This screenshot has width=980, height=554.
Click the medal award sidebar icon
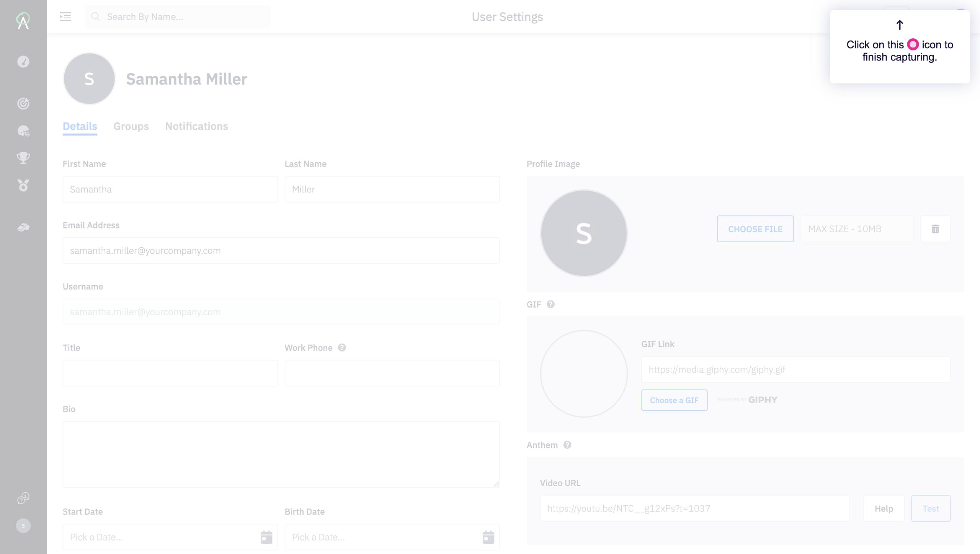click(x=23, y=186)
